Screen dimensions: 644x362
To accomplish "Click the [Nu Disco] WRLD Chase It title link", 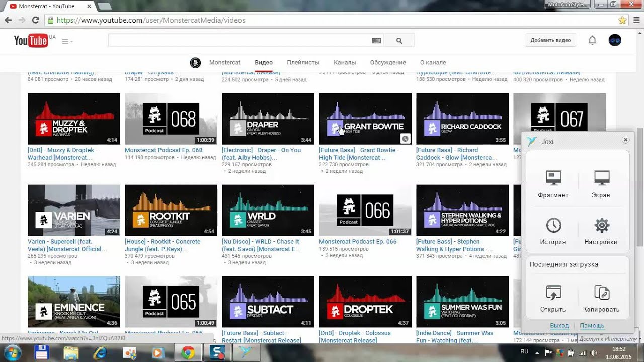I will 261,245.
